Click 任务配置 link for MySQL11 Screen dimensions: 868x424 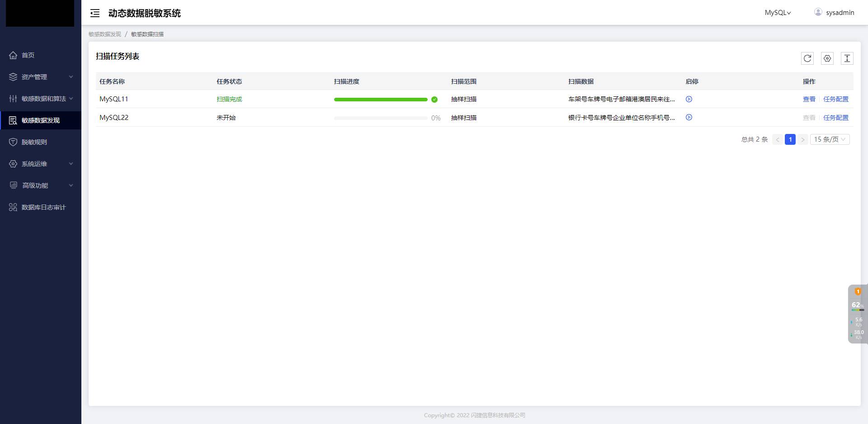point(836,99)
